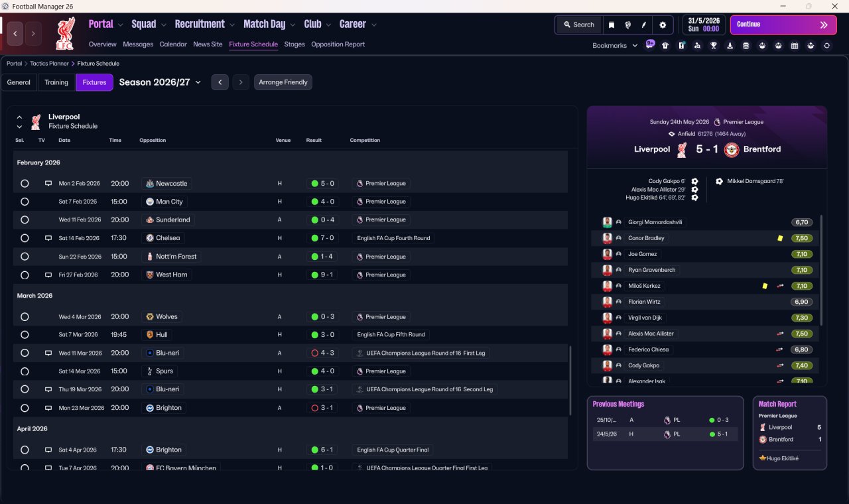Screen dimensions: 849x504
Task: Click Giorgi Mamardashvili's player portrait
Action: click(607, 222)
